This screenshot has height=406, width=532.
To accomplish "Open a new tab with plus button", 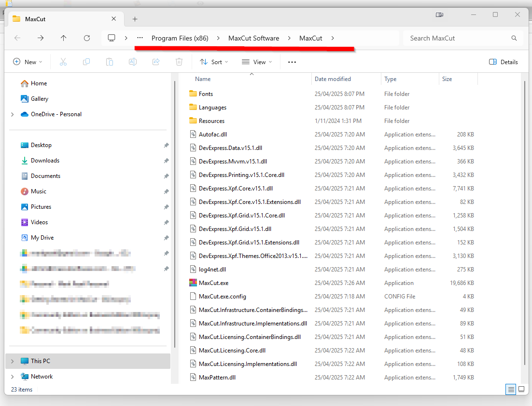I will click(x=135, y=19).
